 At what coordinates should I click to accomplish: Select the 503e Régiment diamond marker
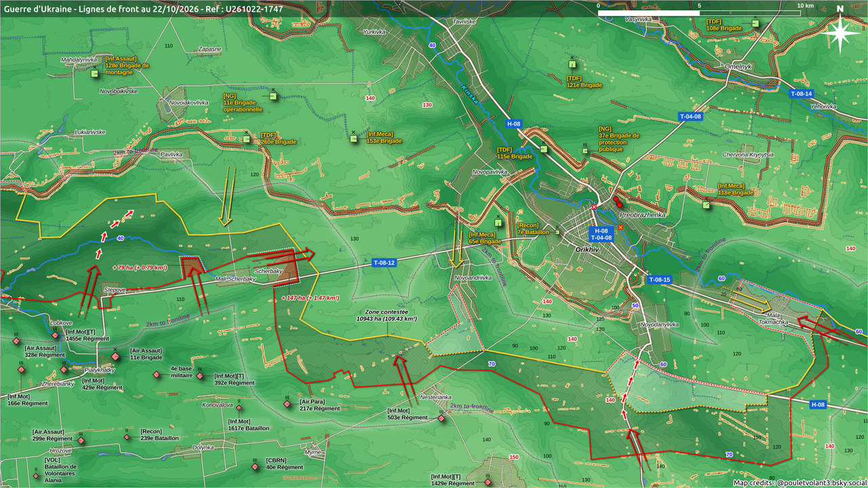[441, 418]
